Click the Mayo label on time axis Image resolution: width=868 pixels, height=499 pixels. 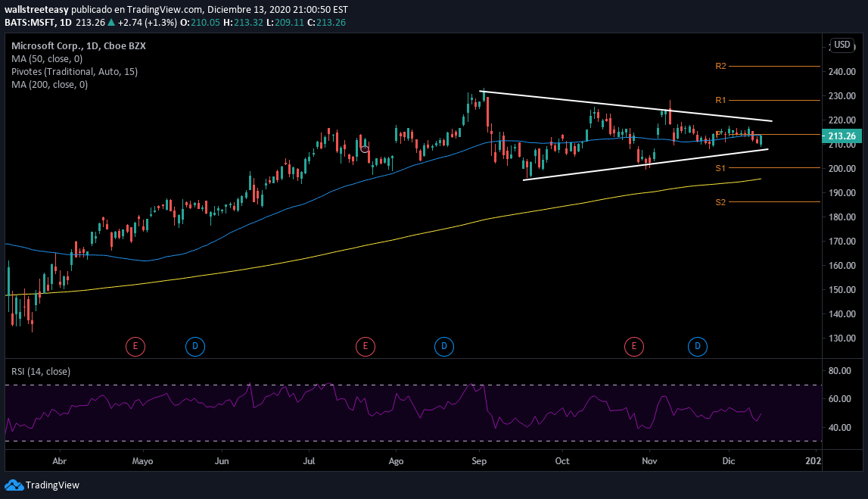pyautogui.click(x=143, y=461)
